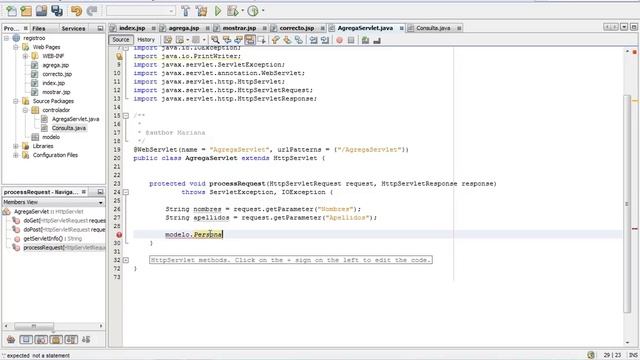Image resolution: width=640 pixels, height=360 pixels.
Task: Open the correcto.jsp editor tab
Action: tap(297, 28)
